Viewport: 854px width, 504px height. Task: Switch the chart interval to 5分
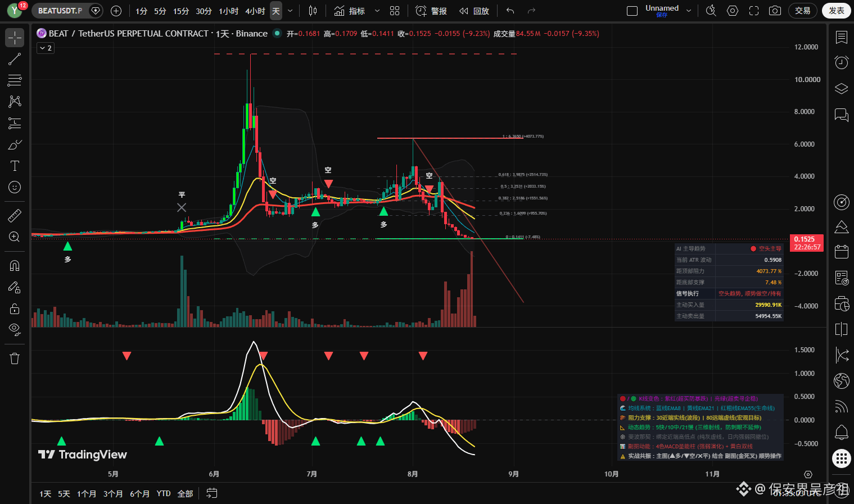point(160,11)
